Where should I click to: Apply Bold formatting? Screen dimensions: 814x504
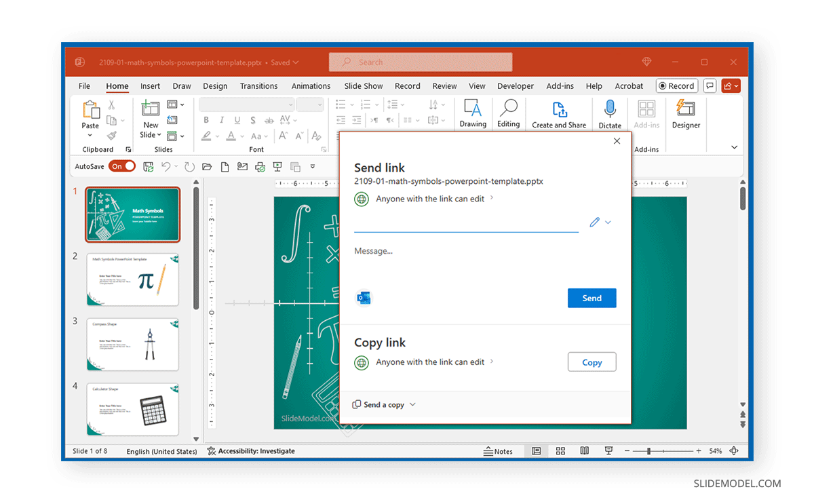(x=206, y=120)
